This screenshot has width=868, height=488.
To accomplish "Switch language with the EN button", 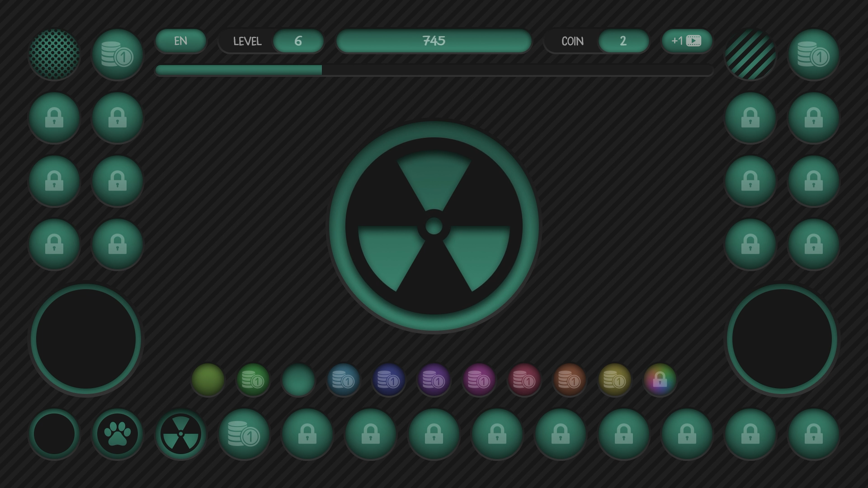I will 181,41.
